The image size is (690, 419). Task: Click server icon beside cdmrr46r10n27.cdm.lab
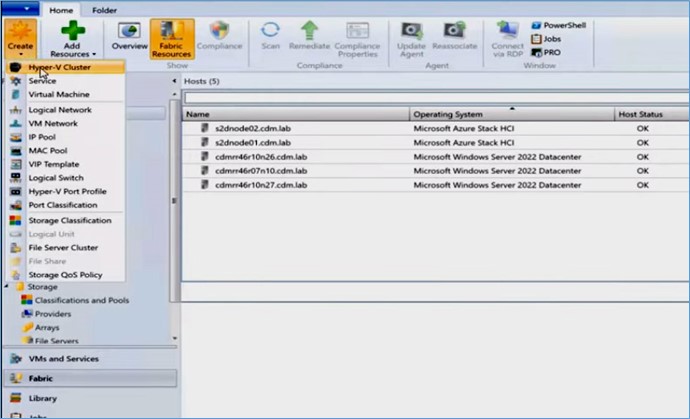[x=205, y=184]
